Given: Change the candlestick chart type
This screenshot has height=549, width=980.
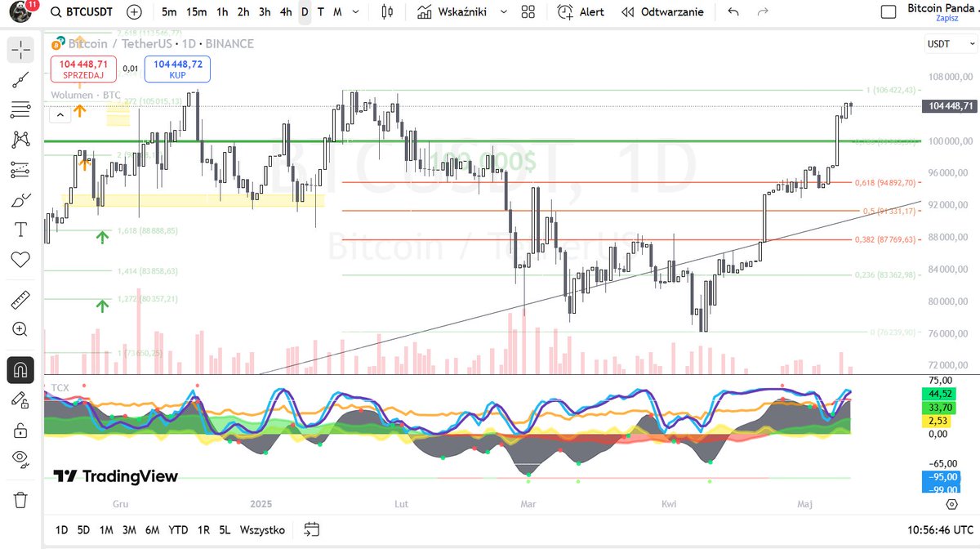Looking at the screenshot, I should [x=387, y=12].
